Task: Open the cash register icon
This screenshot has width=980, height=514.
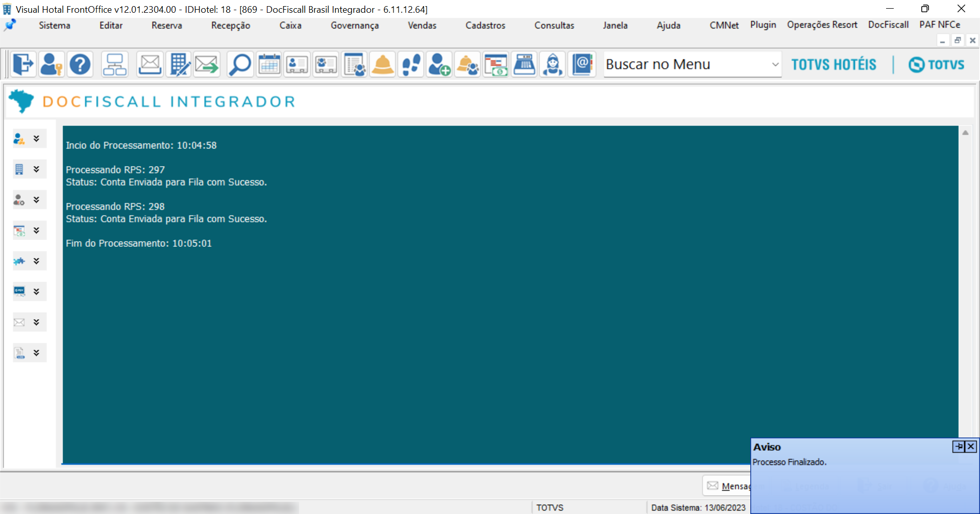Action: pyautogui.click(x=524, y=64)
